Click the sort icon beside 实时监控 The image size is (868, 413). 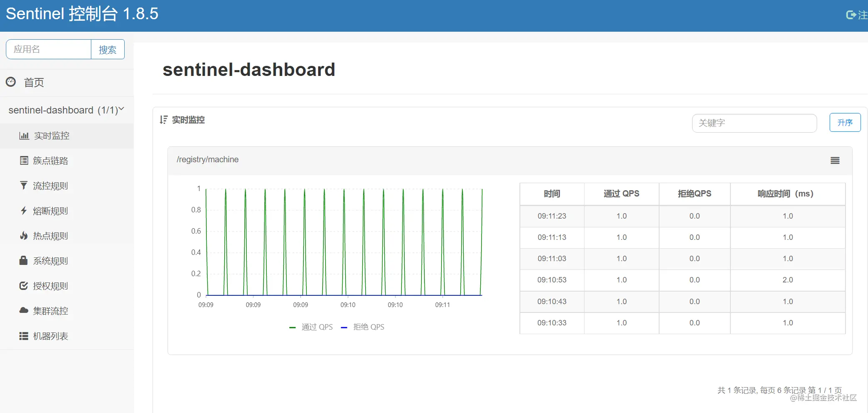[163, 120]
